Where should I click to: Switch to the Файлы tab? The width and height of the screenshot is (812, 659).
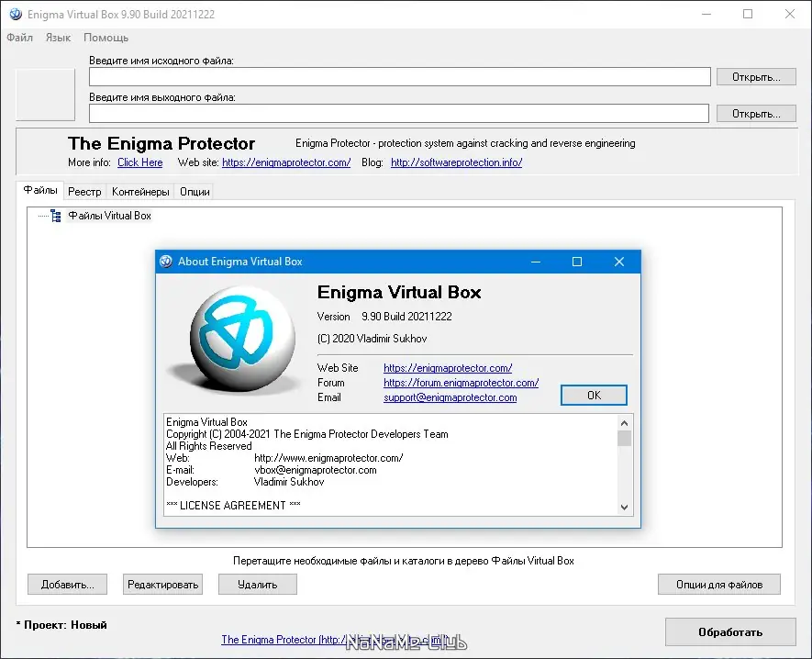(x=40, y=190)
